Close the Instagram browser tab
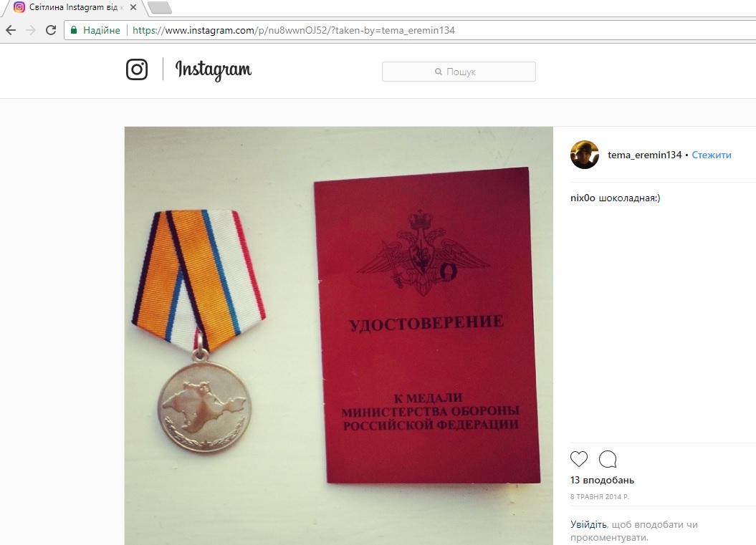The width and height of the screenshot is (756, 545). pos(133,8)
